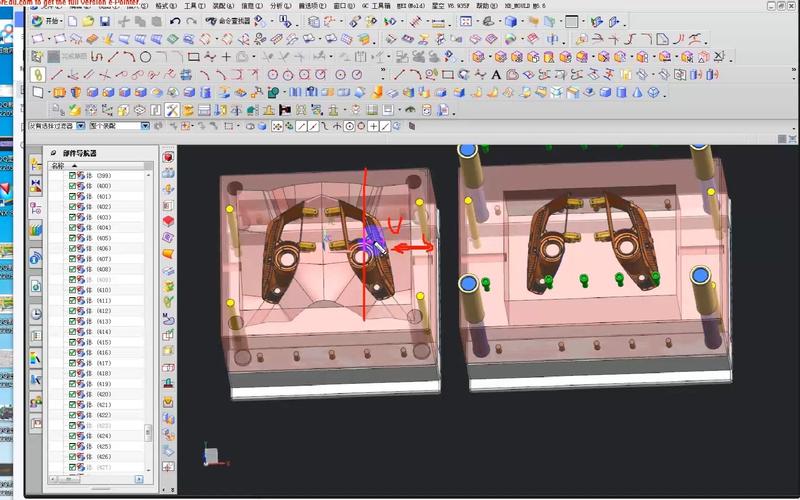Screen dimensions: 800x500
Task: Click the wrench and screwdriver tools icon
Action: pos(172,110)
